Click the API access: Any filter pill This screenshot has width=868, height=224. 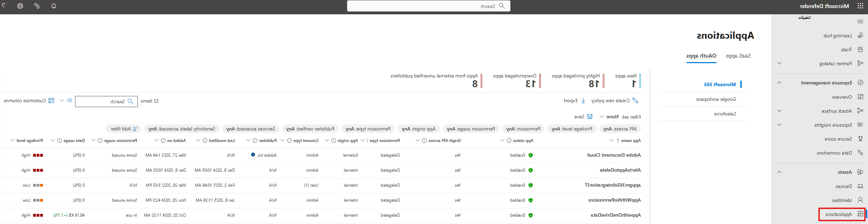pyautogui.click(x=620, y=129)
